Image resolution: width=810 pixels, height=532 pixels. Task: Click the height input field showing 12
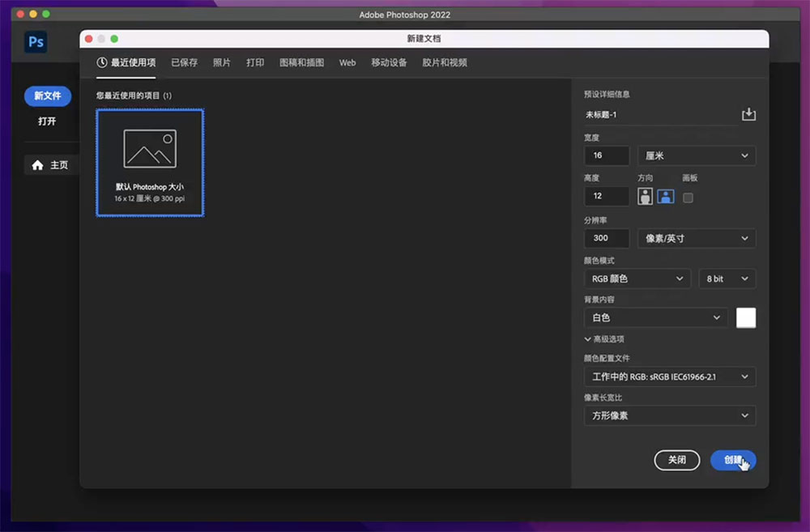pyautogui.click(x=607, y=196)
